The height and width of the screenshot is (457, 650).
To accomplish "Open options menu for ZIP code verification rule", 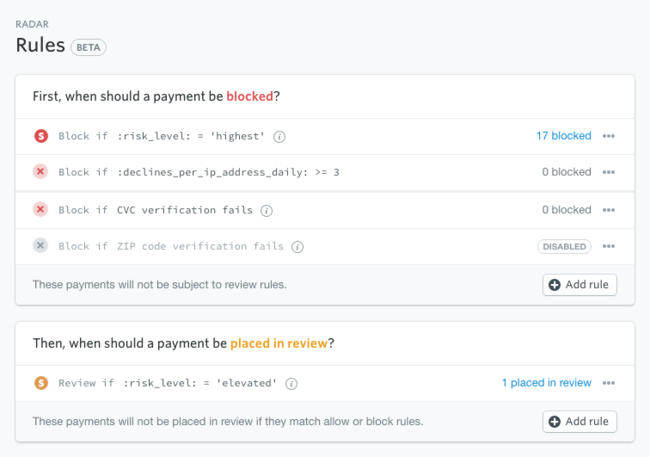I will click(x=609, y=246).
